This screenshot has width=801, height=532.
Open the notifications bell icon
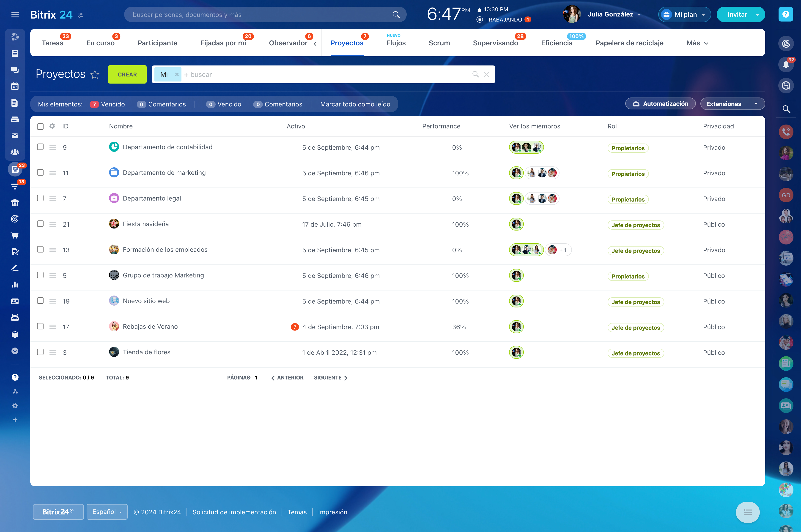point(786,65)
